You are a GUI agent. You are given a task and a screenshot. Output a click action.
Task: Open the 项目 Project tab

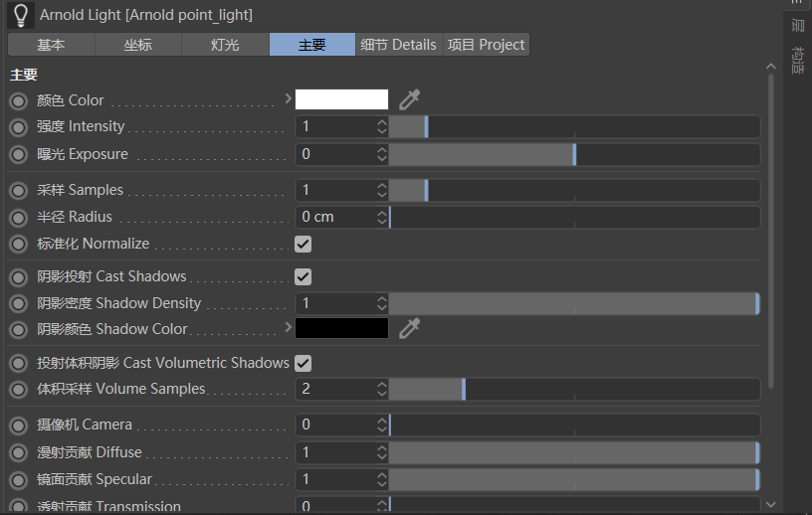click(487, 45)
